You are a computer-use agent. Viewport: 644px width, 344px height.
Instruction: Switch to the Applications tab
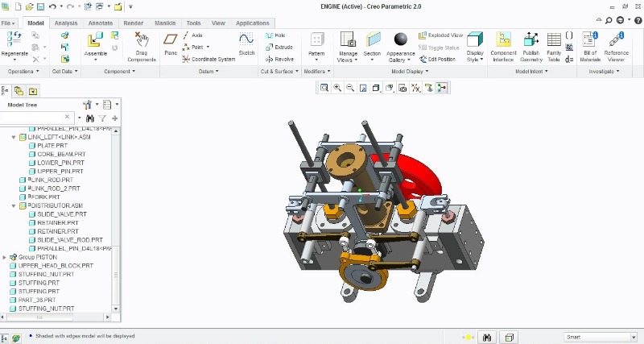coord(253,23)
